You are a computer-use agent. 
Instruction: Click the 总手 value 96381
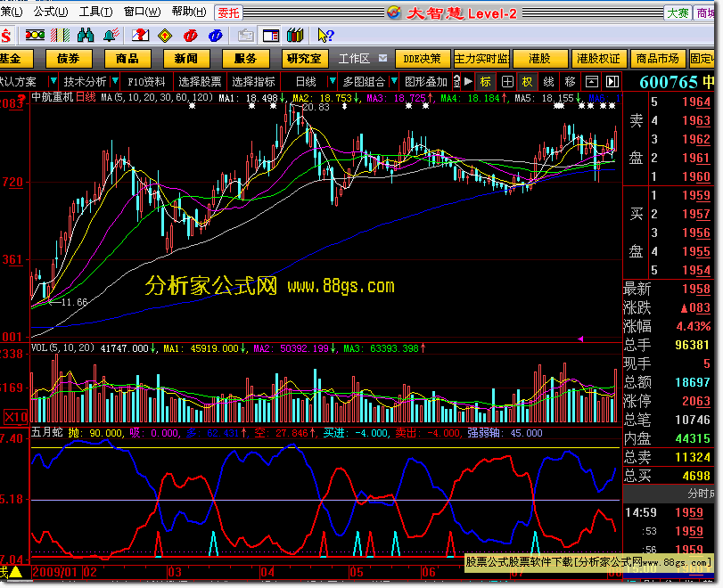pyautogui.click(x=693, y=345)
